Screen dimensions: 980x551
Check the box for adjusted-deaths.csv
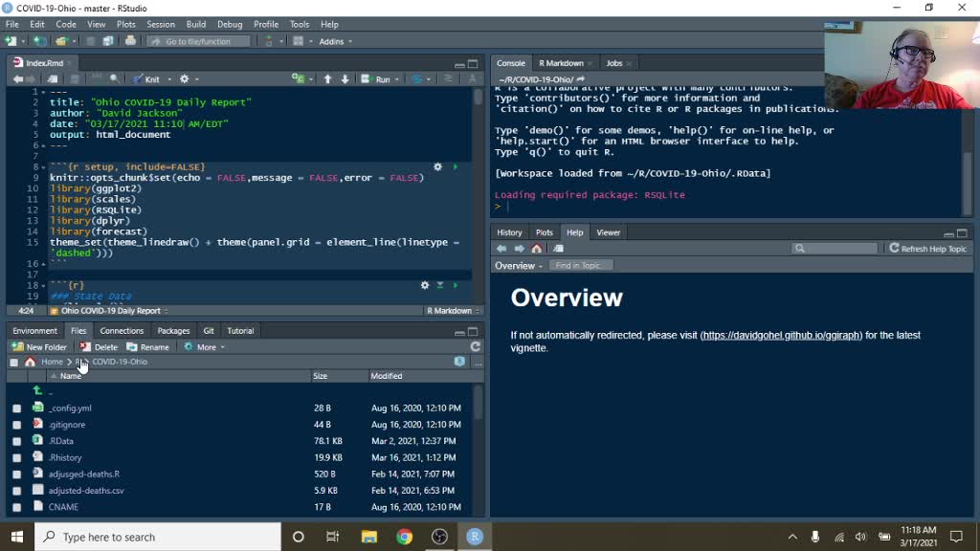pyautogui.click(x=17, y=491)
